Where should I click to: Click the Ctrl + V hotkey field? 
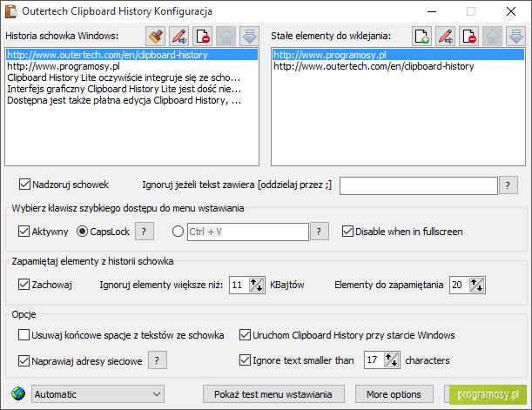(247, 232)
